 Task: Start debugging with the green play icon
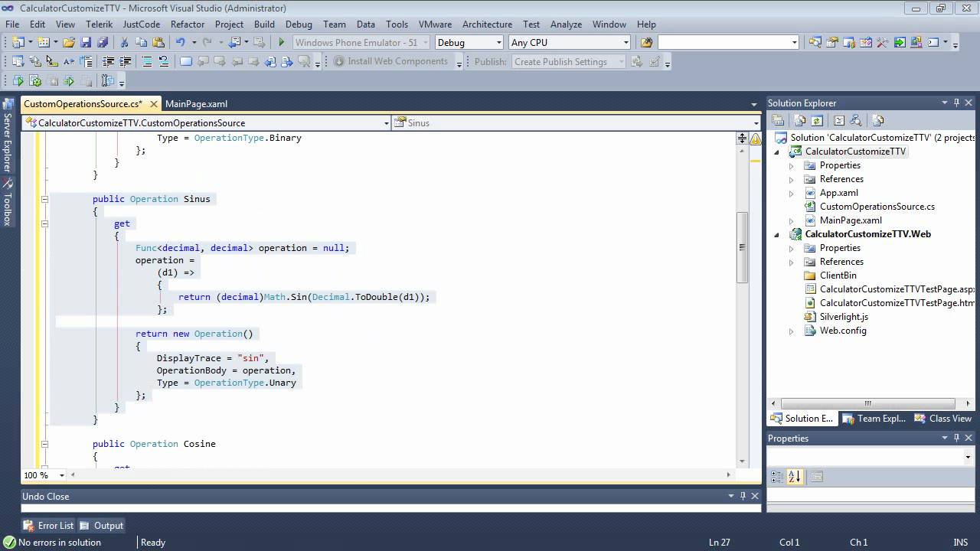pos(282,43)
